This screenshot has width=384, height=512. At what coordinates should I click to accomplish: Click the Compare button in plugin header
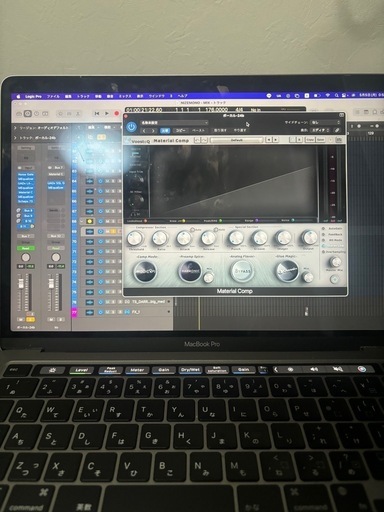click(165, 130)
